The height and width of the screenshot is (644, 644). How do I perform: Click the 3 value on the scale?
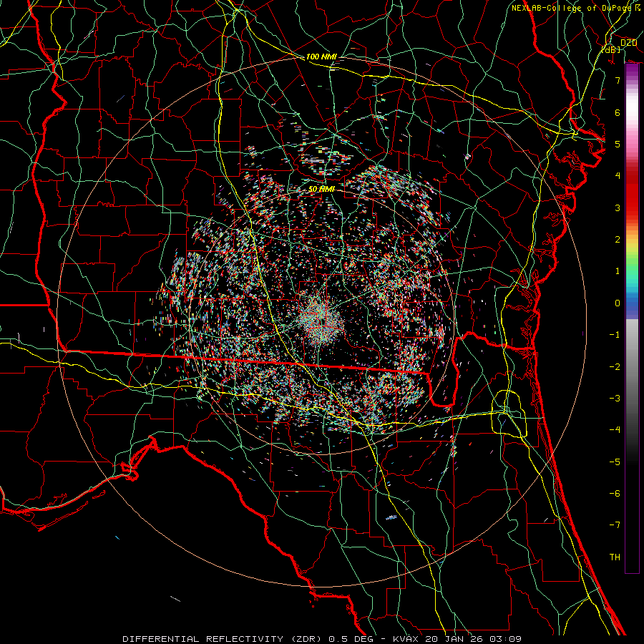click(618, 208)
